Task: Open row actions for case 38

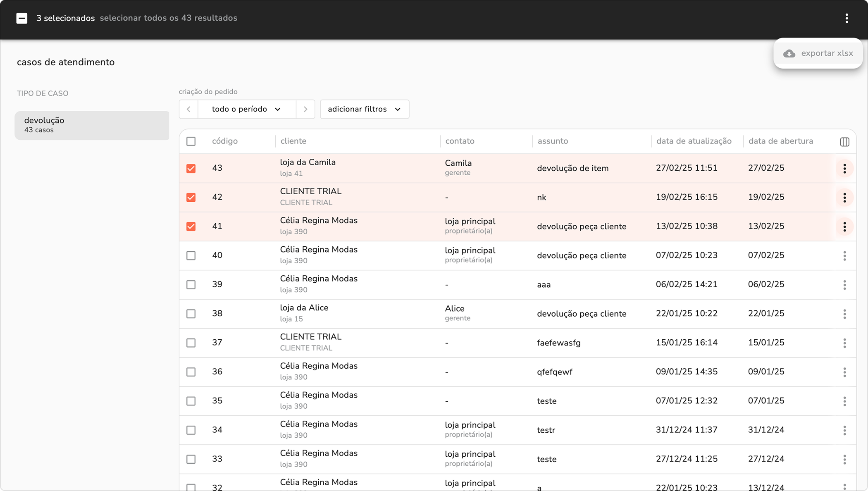Action: click(844, 314)
